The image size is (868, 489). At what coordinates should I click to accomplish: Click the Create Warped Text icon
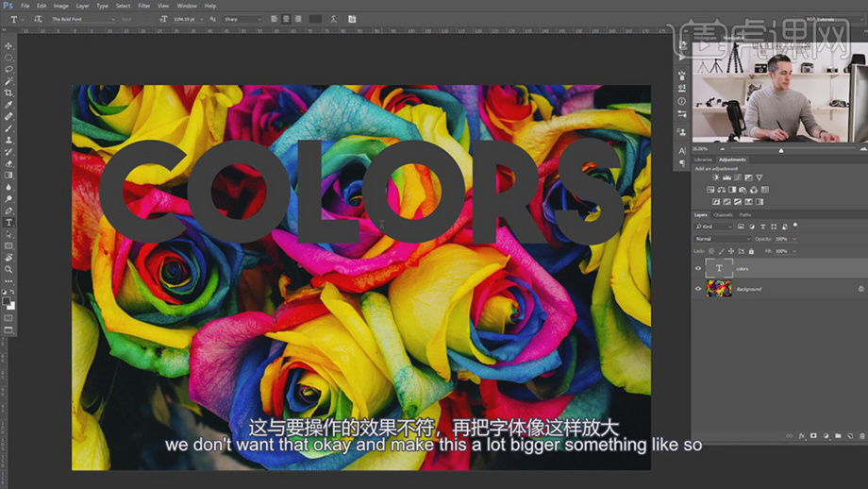333,19
